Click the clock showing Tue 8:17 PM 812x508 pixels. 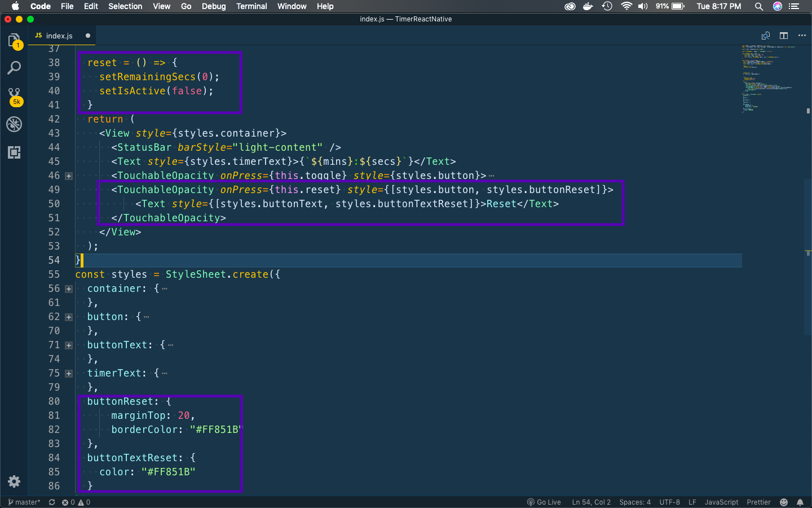[x=718, y=6]
